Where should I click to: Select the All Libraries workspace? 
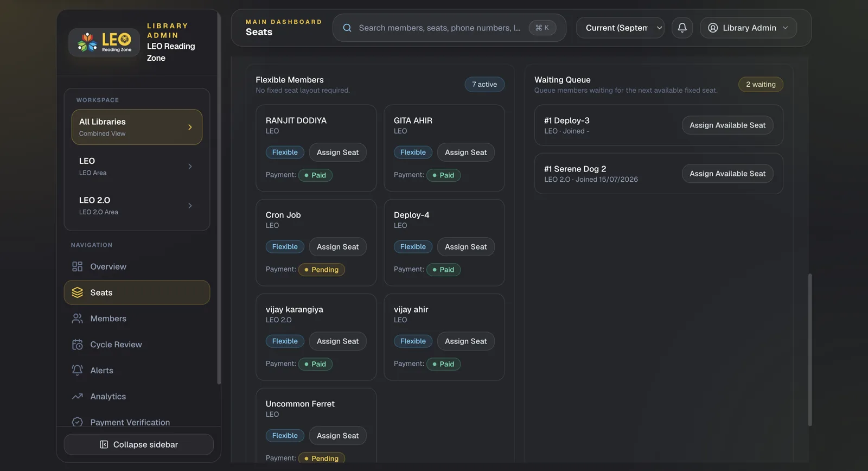click(x=137, y=127)
